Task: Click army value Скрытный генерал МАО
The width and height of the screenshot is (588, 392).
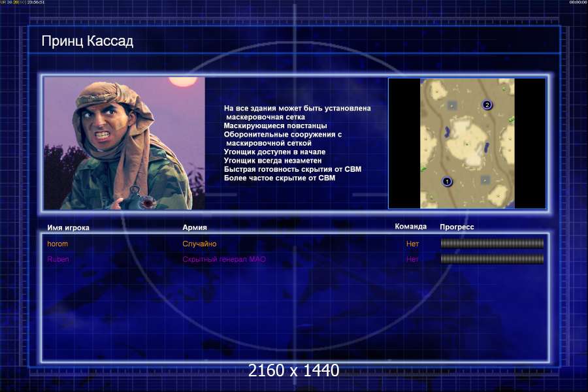Action: 224,259
